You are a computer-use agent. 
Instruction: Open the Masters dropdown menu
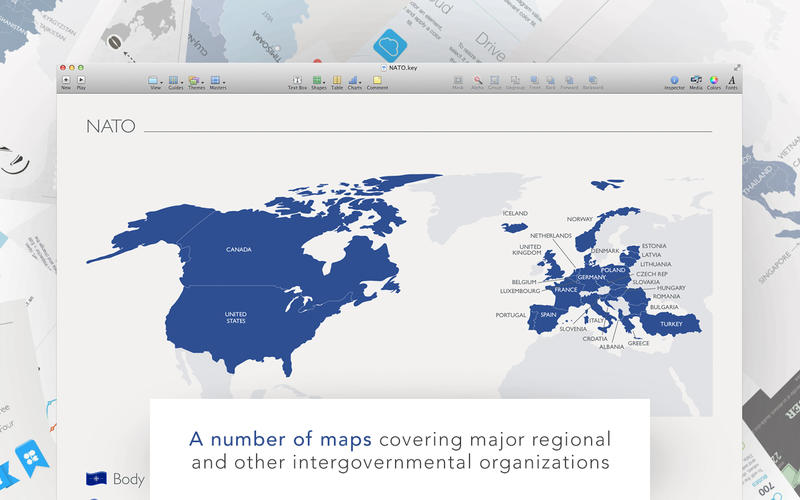pyautogui.click(x=217, y=79)
